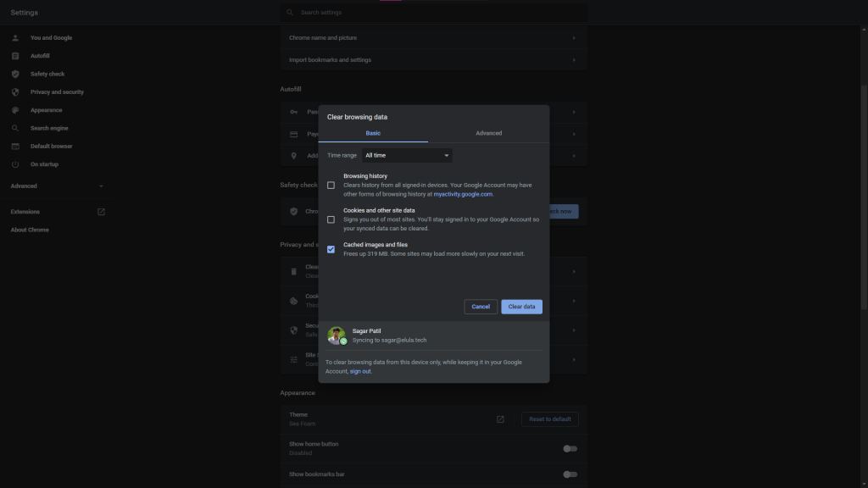Open On startup settings section

[44, 164]
